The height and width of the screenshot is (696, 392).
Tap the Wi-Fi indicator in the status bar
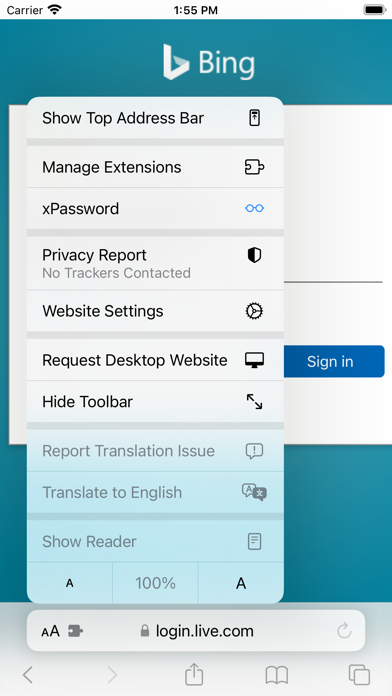55,10
